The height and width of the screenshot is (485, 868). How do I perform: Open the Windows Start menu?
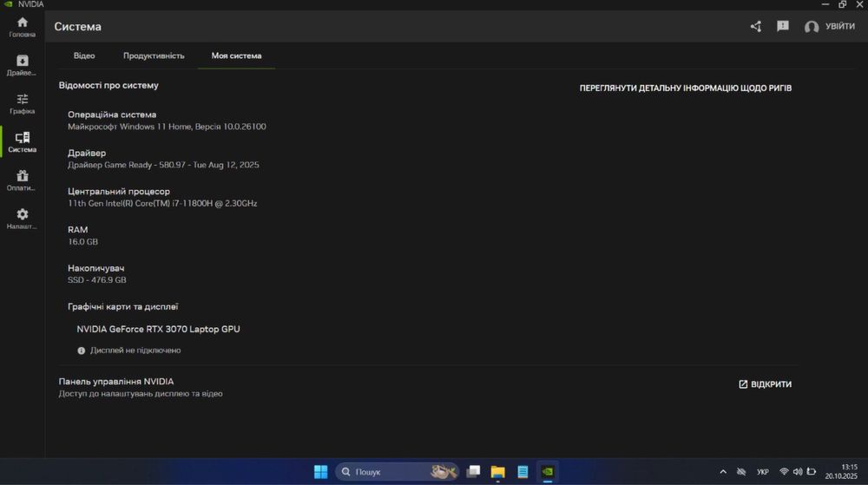click(x=320, y=472)
